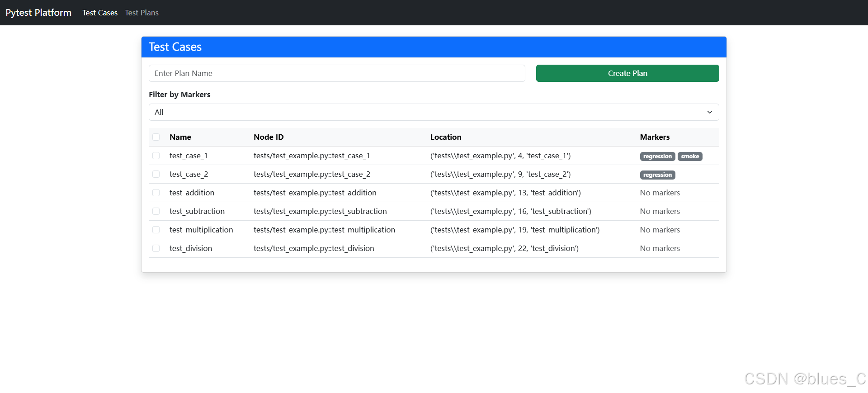
Task: Check the box for test_case_2
Action: pyautogui.click(x=156, y=174)
